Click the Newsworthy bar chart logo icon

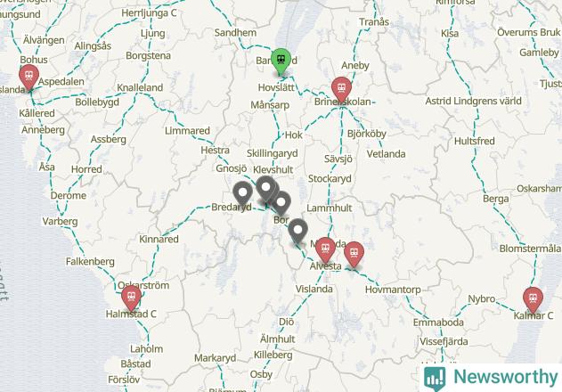coord(435,379)
